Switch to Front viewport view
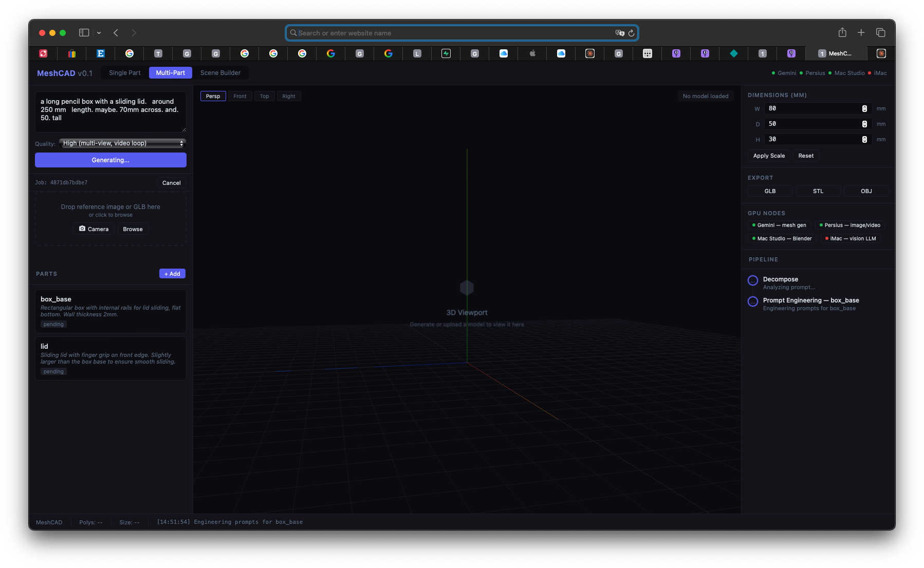This screenshot has width=924, height=568. click(x=240, y=96)
